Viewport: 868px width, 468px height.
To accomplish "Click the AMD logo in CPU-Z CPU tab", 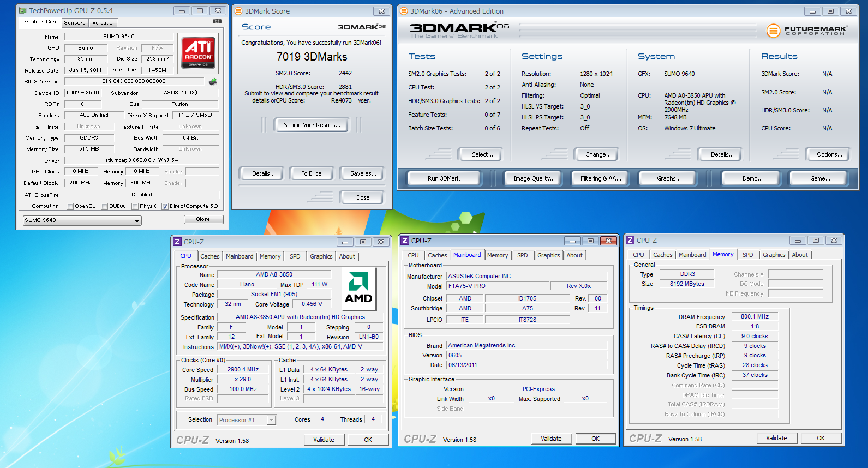I will coord(358,289).
